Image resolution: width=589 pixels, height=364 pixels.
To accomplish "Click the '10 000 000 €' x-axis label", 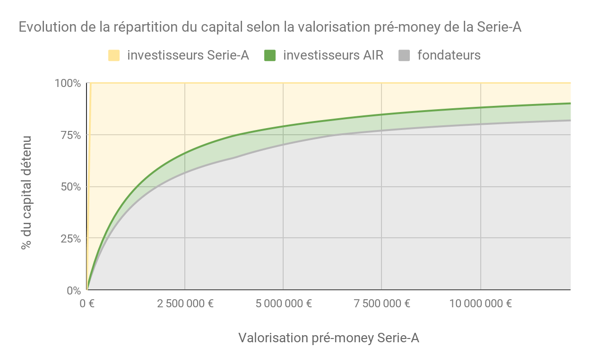I will (481, 303).
